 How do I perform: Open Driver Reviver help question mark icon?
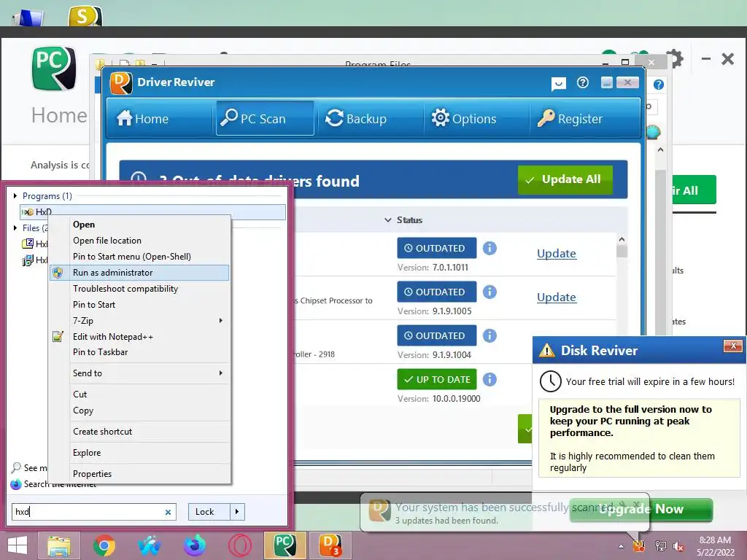[583, 83]
